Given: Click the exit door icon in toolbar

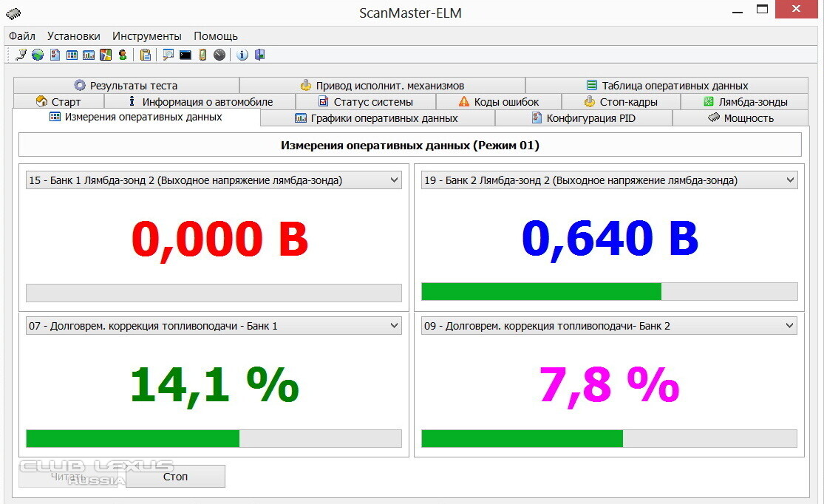Looking at the screenshot, I should tap(259, 55).
